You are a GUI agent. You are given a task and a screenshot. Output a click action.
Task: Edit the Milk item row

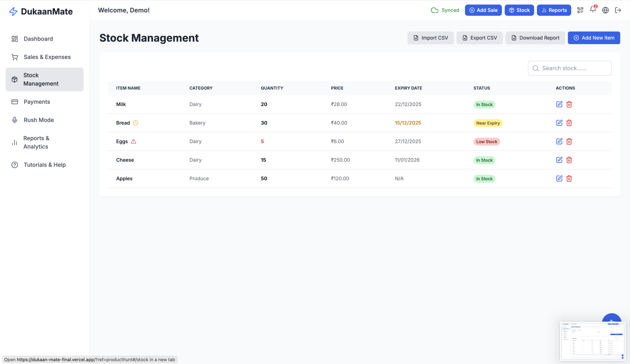559,104
